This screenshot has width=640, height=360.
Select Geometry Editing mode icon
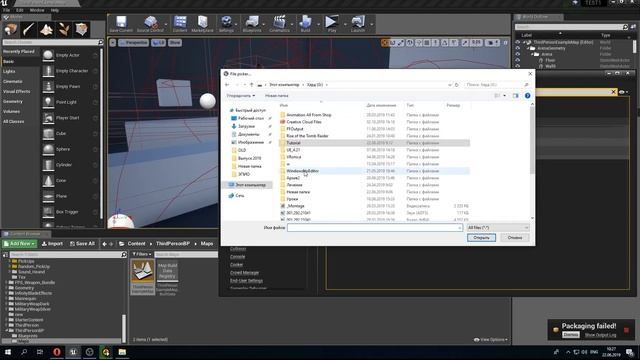pyautogui.click(x=81, y=29)
